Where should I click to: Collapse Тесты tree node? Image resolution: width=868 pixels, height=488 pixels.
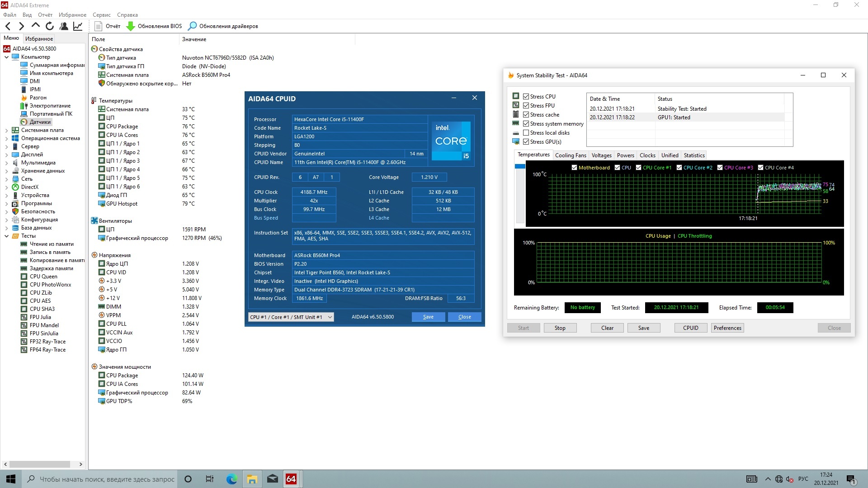6,236
